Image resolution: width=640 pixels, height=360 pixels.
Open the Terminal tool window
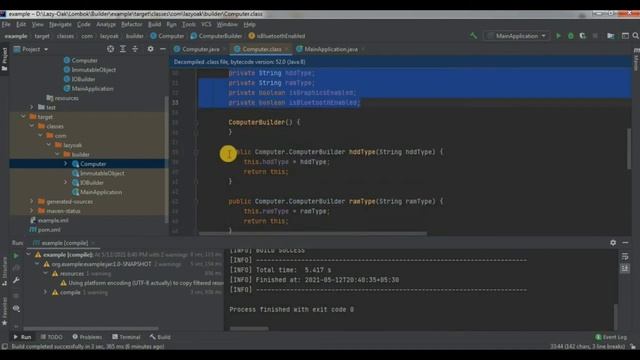pos(126,337)
